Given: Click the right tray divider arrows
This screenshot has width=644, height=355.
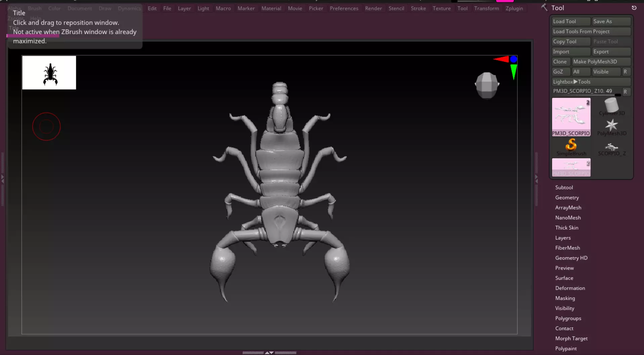Looking at the screenshot, I should click(536, 179).
